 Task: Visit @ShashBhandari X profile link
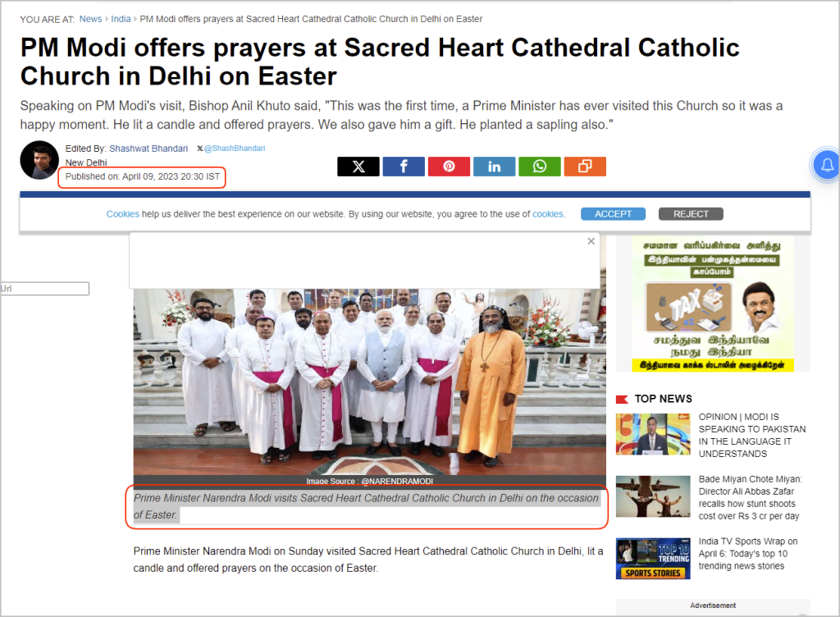(234, 149)
